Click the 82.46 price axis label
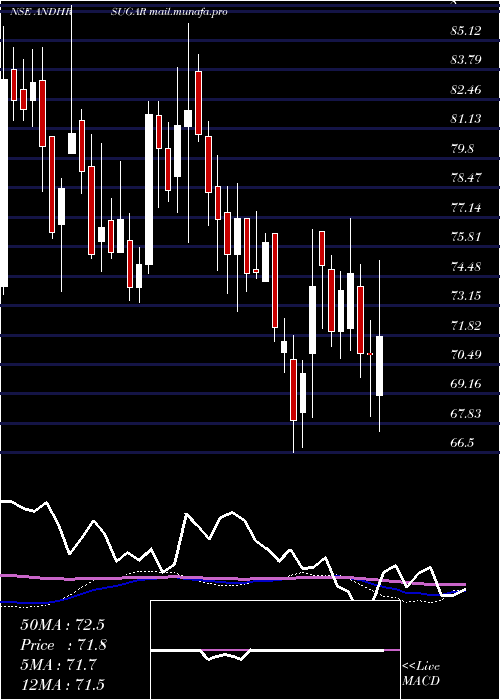The height and width of the screenshot is (700, 500). click(467, 89)
